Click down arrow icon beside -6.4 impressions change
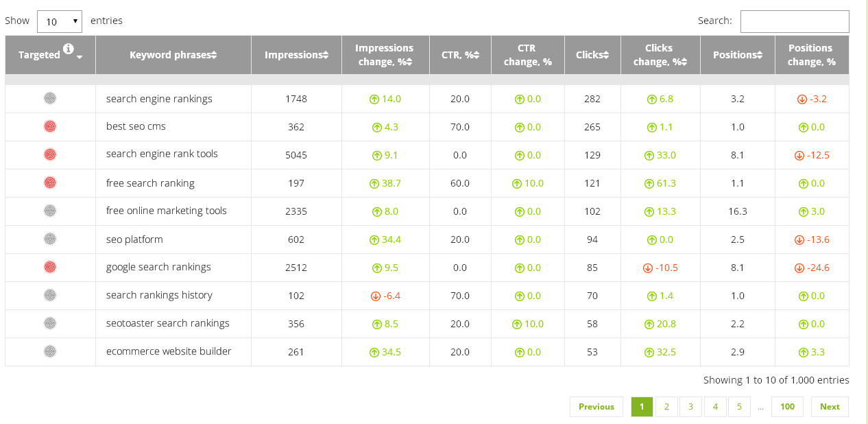Viewport: 868px width, 424px height. coord(375,296)
